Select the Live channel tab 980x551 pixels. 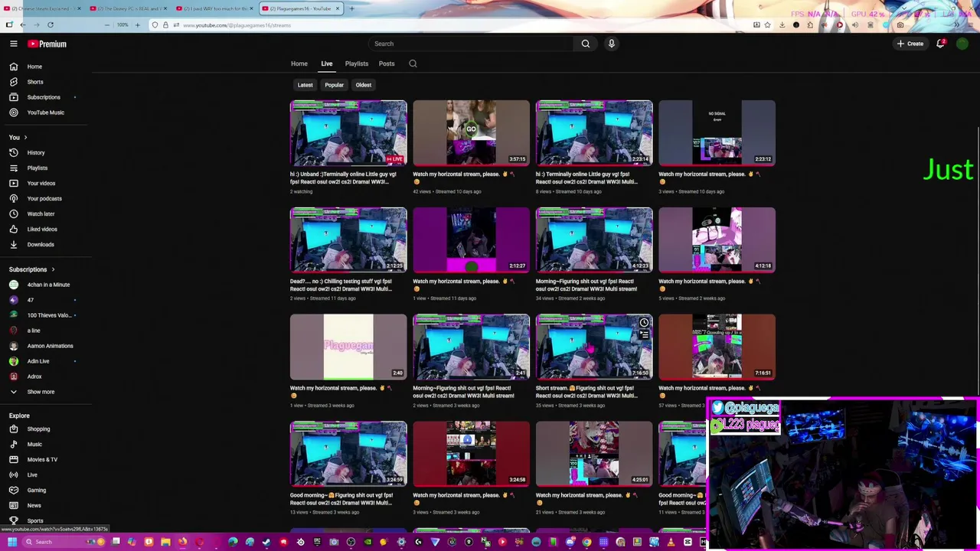click(327, 64)
